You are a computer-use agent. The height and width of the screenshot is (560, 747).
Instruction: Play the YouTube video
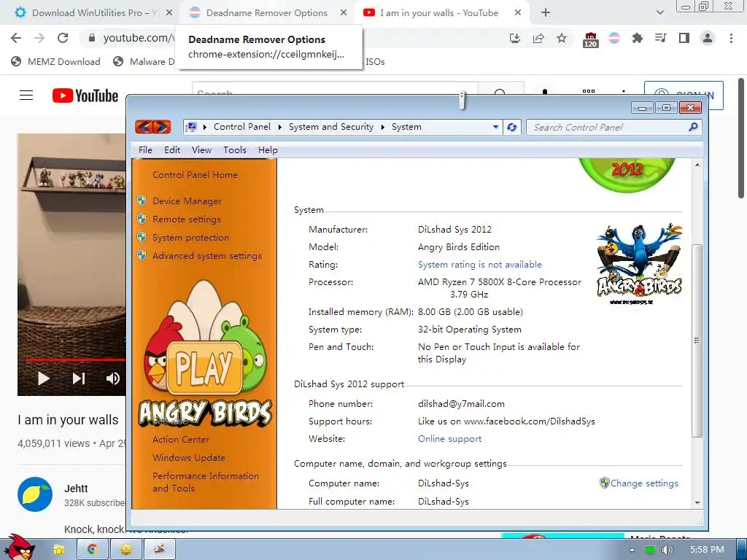point(43,378)
